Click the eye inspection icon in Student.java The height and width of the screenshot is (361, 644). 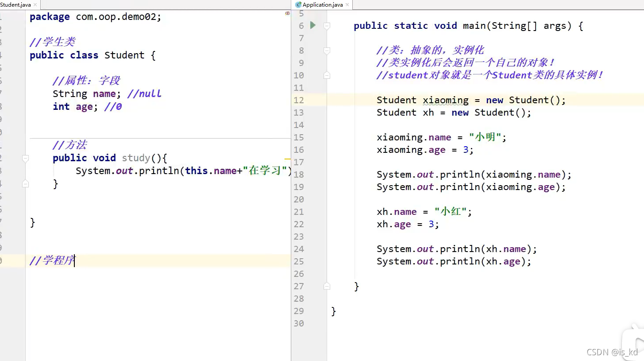tap(287, 14)
